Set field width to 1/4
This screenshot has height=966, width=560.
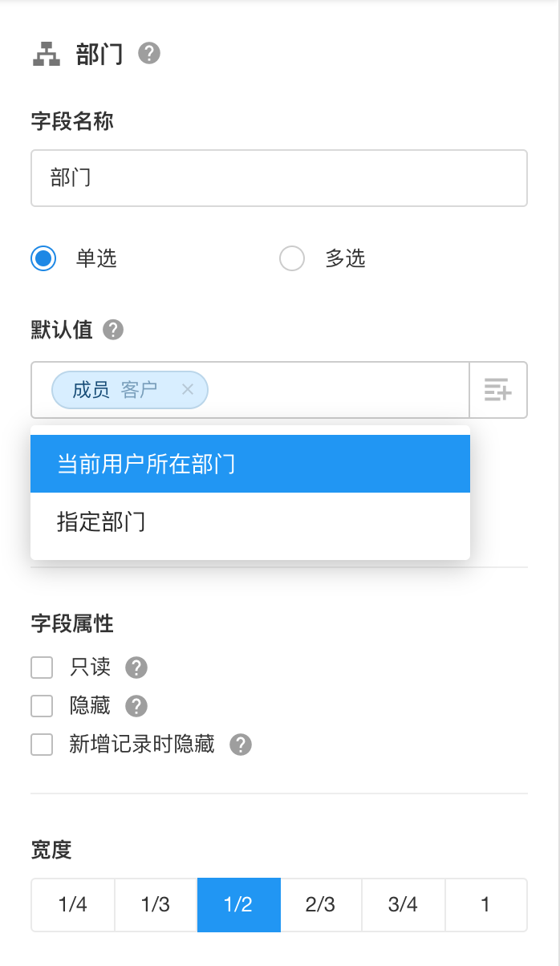click(x=73, y=905)
